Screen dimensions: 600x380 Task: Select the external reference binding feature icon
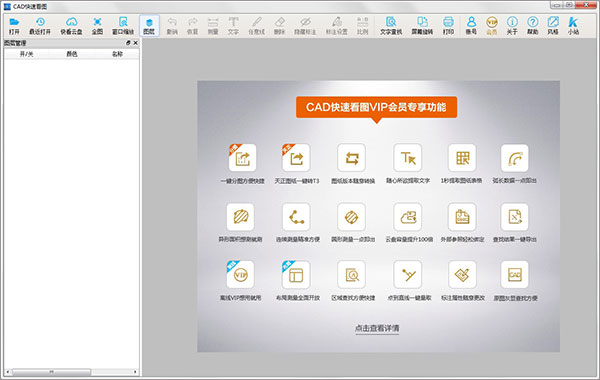pyautogui.click(x=462, y=217)
